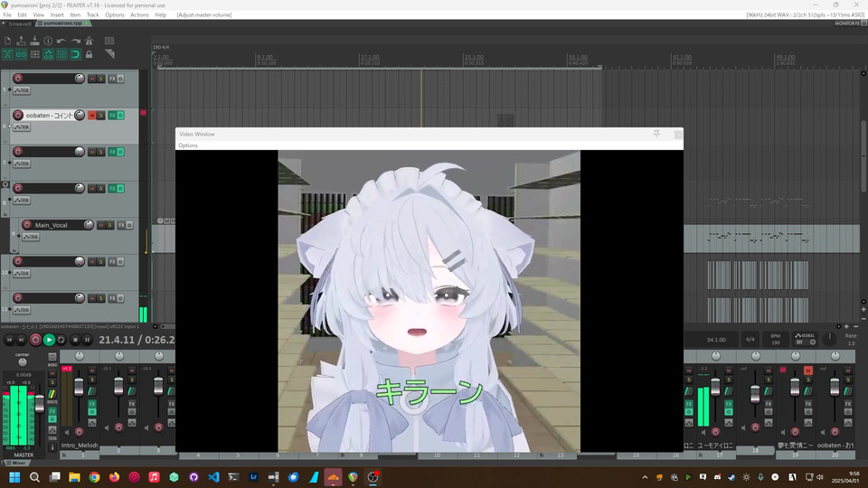Open envelope/trim button on oobaten track
This screenshot has height=488, width=868.
pyautogui.click(x=22, y=127)
